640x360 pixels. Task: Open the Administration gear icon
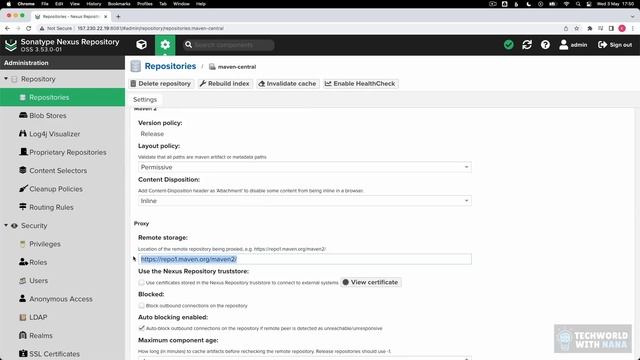pyautogui.click(x=165, y=44)
